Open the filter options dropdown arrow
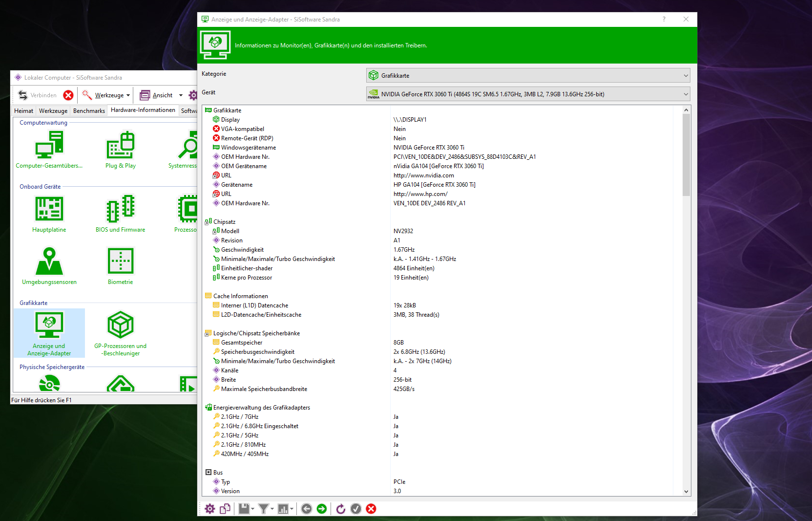The width and height of the screenshot is (812, 521). click(272, 509)
